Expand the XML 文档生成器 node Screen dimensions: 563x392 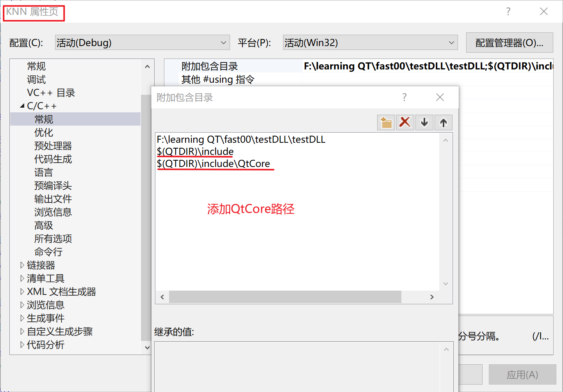click(x=22, y=291)
